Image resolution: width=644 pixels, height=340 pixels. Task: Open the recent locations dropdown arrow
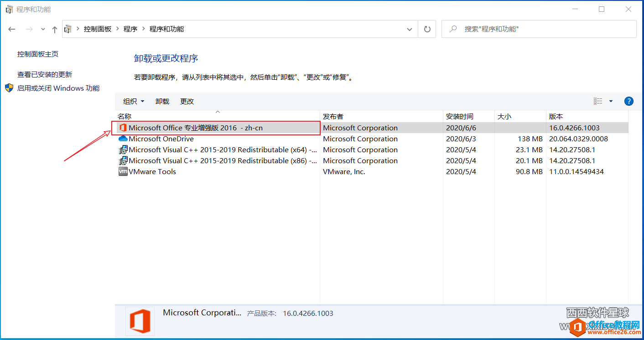(x=43, y=29)
